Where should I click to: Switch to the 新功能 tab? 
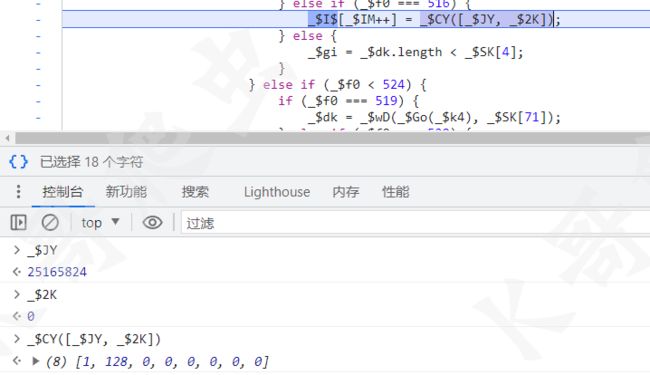(126, 192)
